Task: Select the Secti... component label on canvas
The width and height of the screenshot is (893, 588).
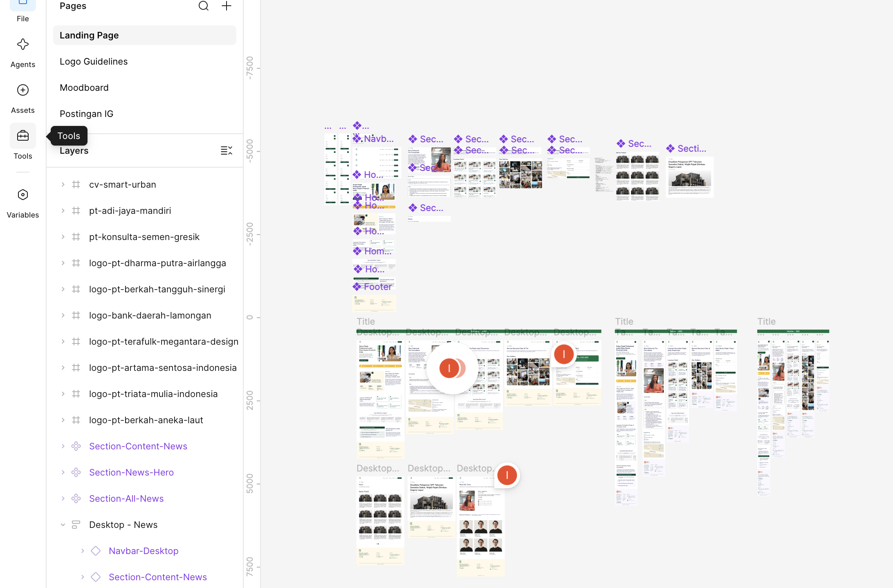Action: [687, 149]
